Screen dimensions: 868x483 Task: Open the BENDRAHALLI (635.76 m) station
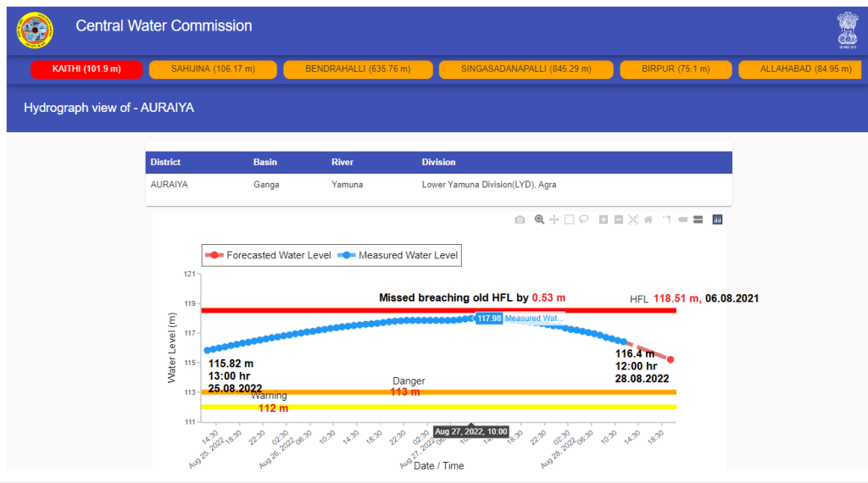(358, 69)
